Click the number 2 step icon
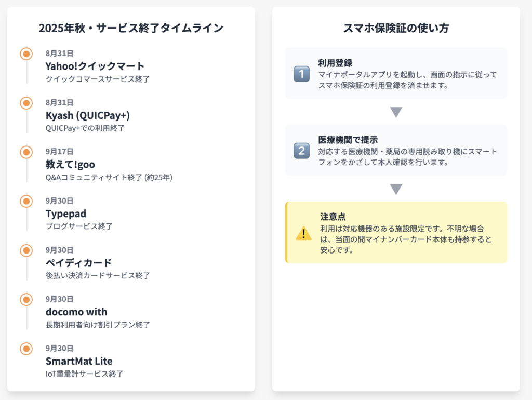The height and width of the screenshot is (400, 532). pyautogui.click(x=301, y=151)
